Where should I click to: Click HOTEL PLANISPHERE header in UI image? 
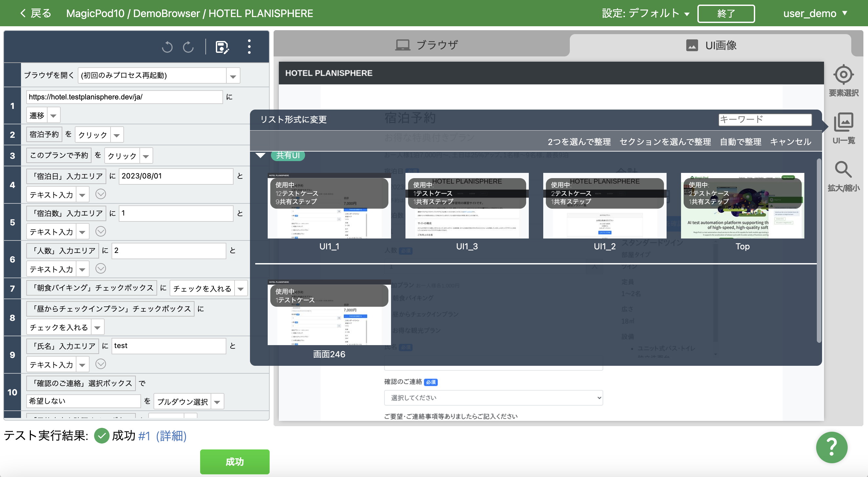click(329, 73)
